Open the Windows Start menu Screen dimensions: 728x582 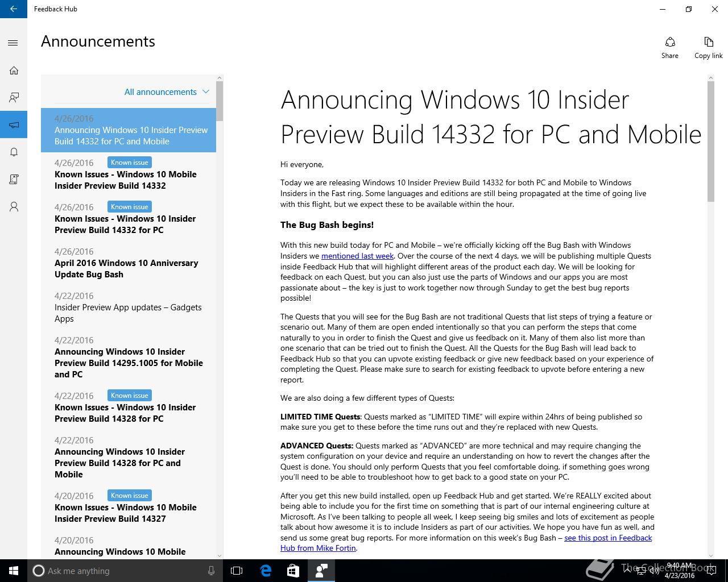[x=14, y=571]
